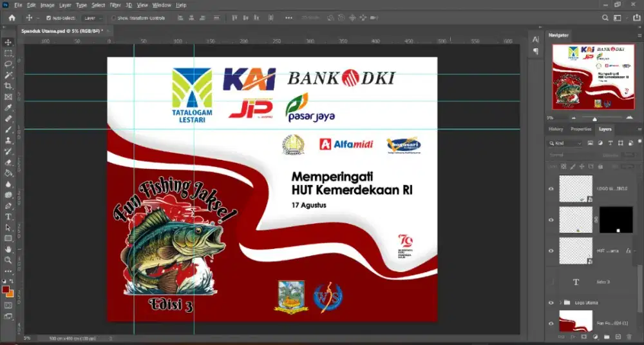The height and width of the screenshot is (345, 644).
Task: Expand the HUT layer effects arrow
Action: (x=636, y=251)
